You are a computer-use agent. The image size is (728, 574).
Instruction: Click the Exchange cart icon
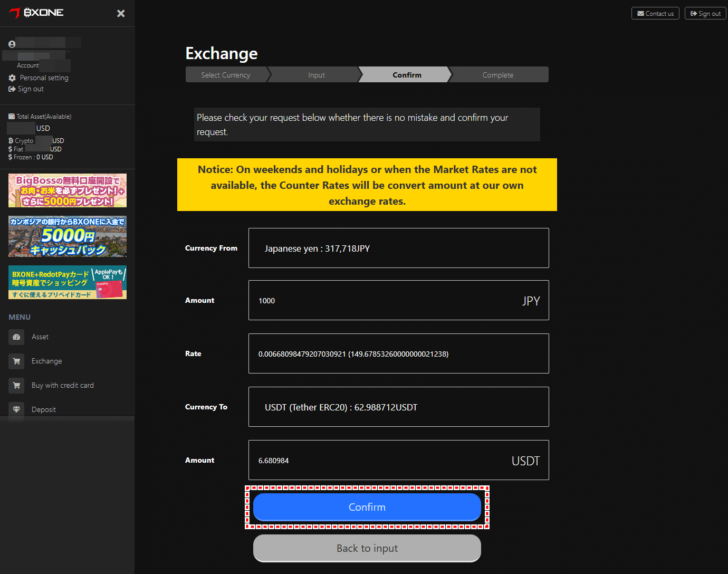point(16,361)
